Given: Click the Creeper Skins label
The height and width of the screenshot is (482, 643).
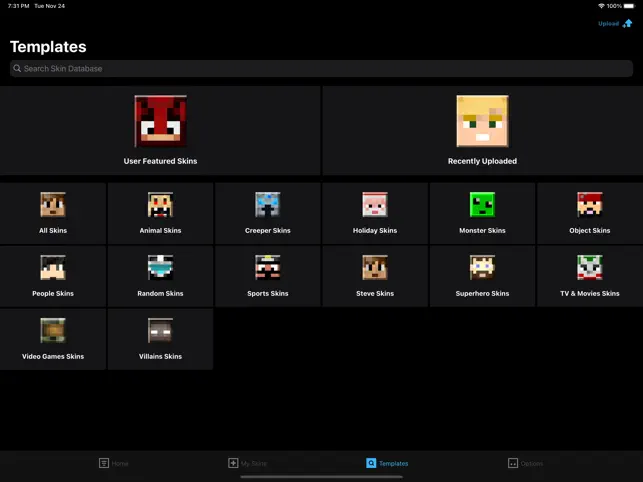Looking at the screenshot, I should (268, 231).
